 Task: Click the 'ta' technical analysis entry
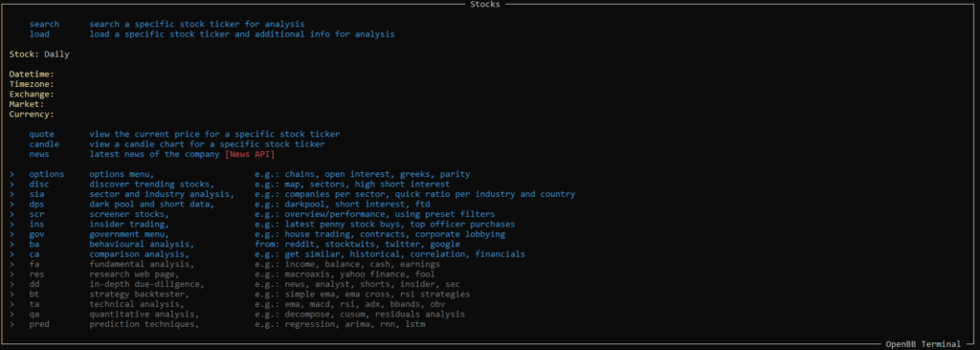tap(34, 304)
